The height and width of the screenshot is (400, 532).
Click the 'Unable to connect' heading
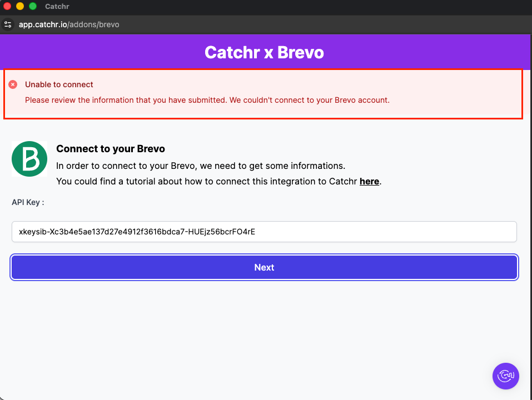[59, 84]
